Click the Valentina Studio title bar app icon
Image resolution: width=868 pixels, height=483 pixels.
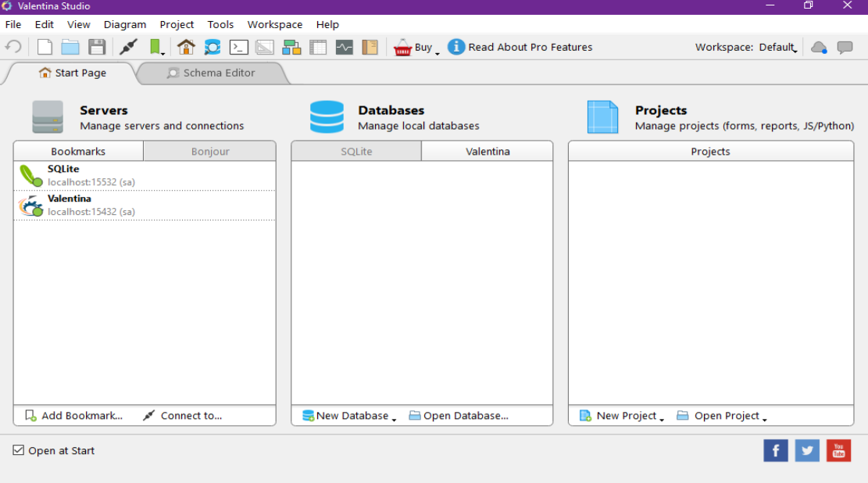tap(7, 6)
